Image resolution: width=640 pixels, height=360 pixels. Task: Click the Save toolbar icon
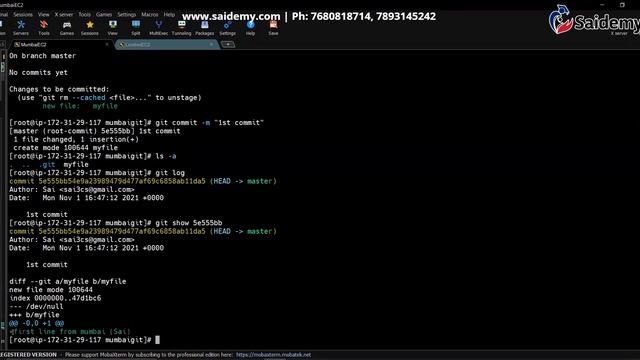click(x=273, y=28)
